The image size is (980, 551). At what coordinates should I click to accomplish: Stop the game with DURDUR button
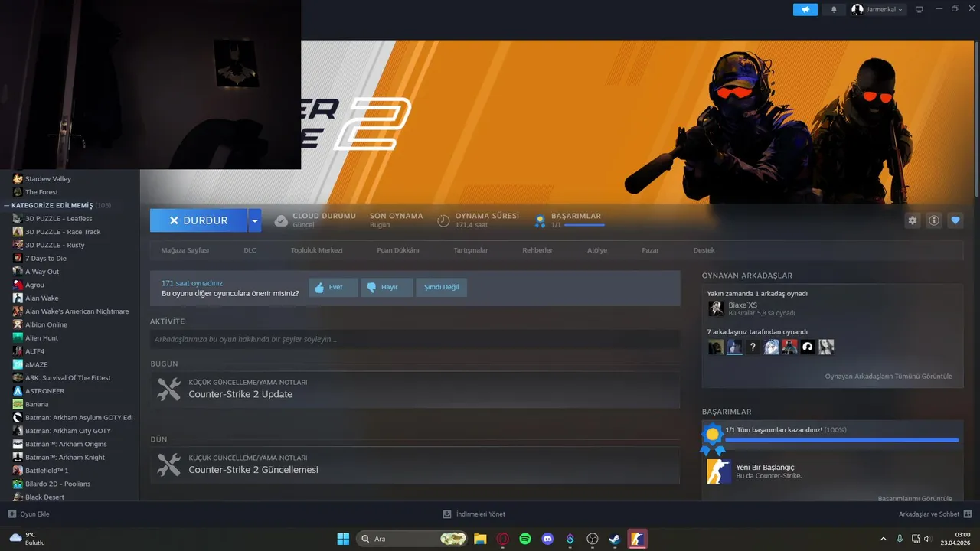click(x=198, y=220)
